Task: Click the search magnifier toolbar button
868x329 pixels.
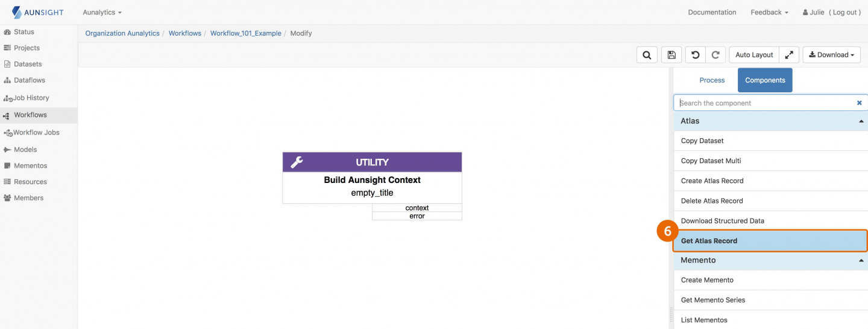Action: (x=647, y=55)
